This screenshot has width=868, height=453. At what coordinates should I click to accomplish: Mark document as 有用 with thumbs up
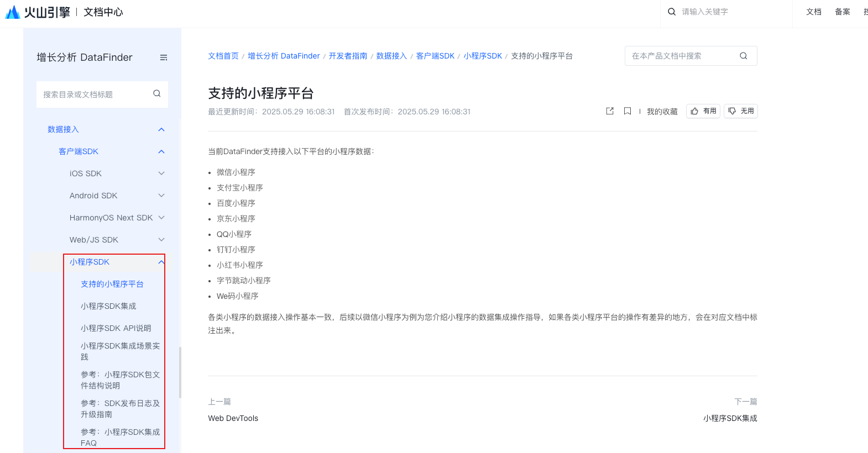(x=703, y=111)
